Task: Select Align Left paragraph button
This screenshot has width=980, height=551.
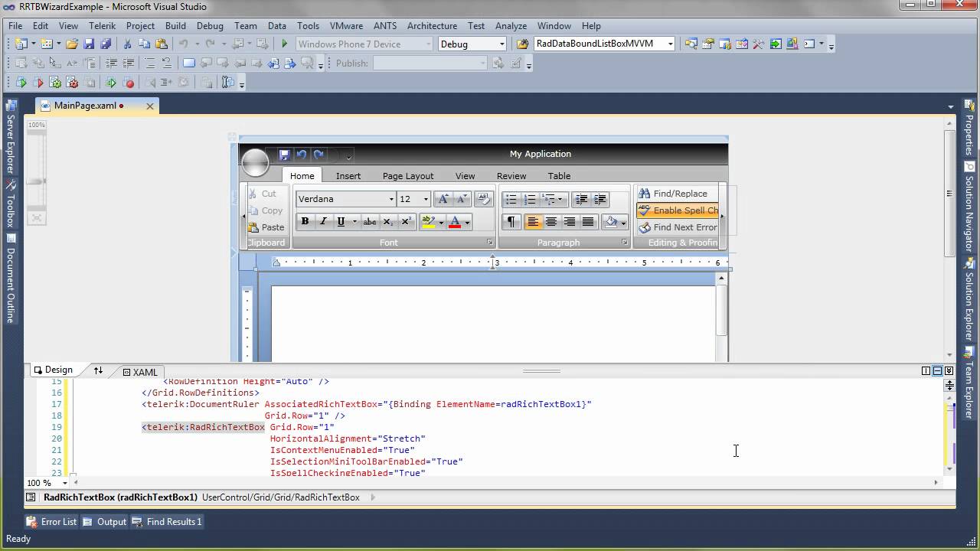Action: [x=533, y=222]
